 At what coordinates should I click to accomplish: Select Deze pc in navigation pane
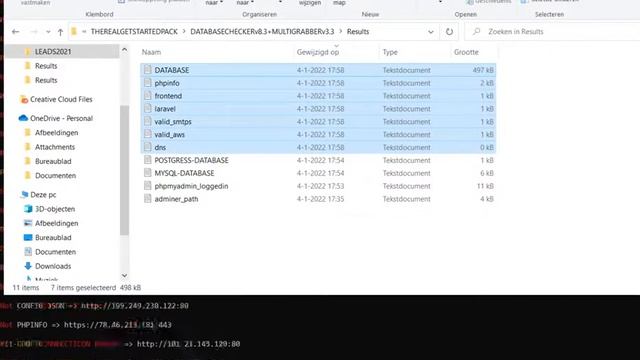click(x=43, y=195)
